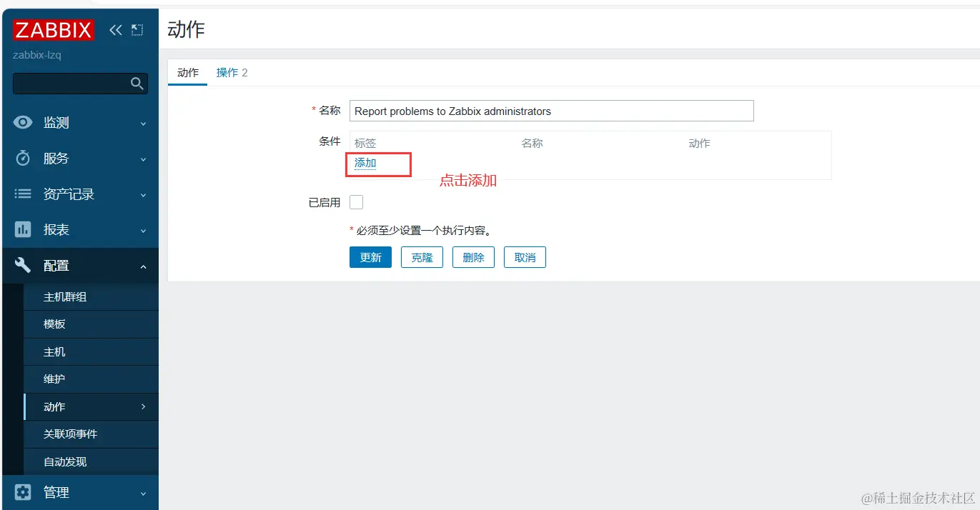The width and height of the screenshot is (980, 510).
Task: Click the zabbix-lzq server name
Action: 37,55
